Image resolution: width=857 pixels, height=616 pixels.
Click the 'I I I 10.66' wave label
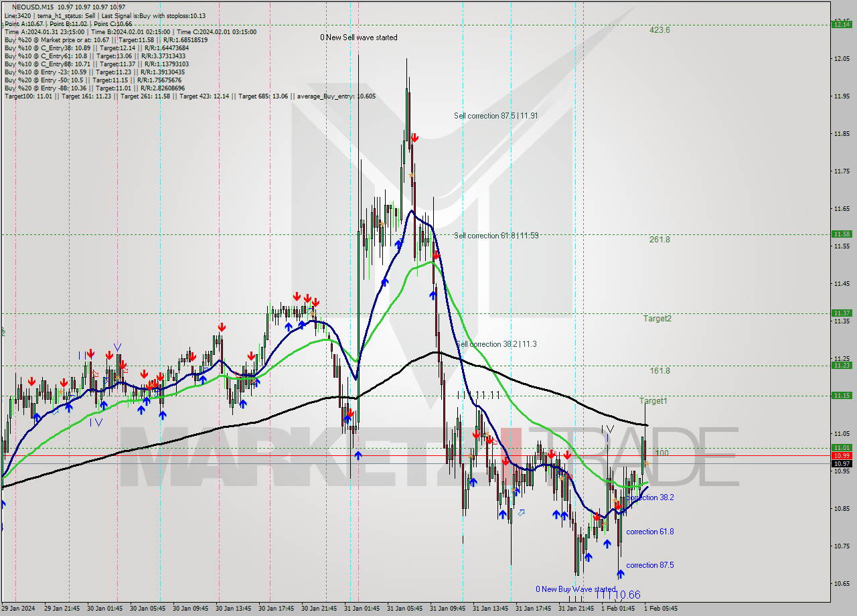click(x=618, y=595)
